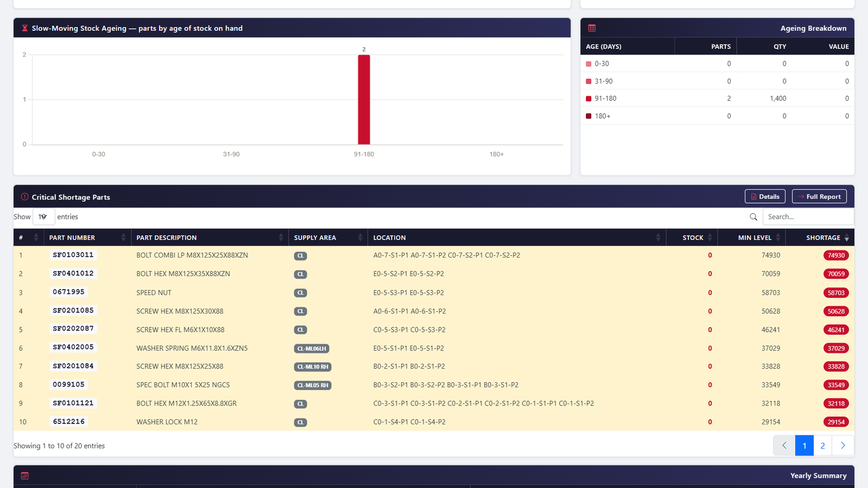Screen dimensions: 868x488
Task: Click the search magnifier icon
Action: (x=754, y=217)
